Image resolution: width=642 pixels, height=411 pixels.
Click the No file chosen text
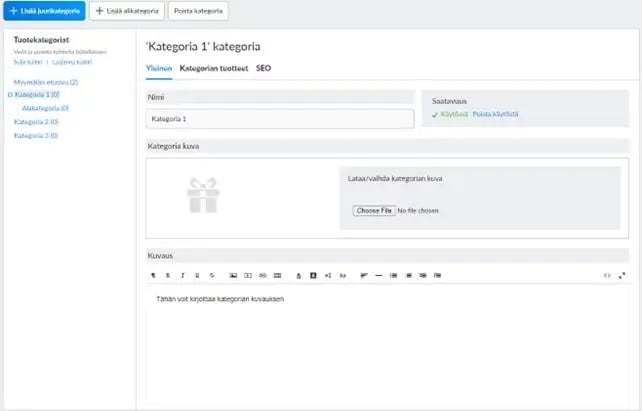(418, 211)
